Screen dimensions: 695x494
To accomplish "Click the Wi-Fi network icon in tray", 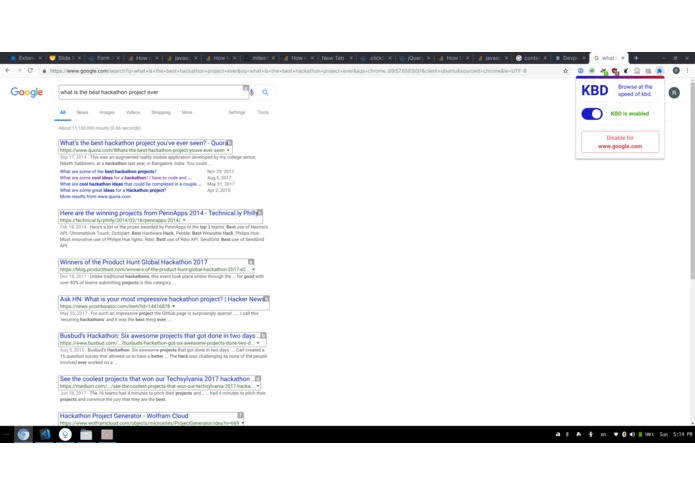I will 615,435.
